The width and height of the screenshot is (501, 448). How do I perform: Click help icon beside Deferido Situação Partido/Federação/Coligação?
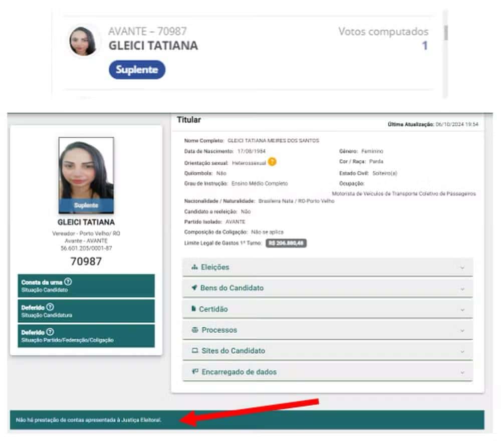pos(50,332)
